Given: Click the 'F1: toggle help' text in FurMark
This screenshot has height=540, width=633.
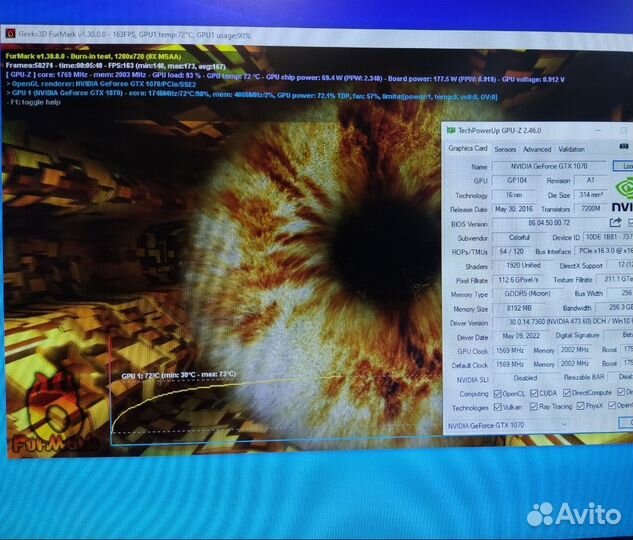Looking at the screenshot, I should point(34,102).
